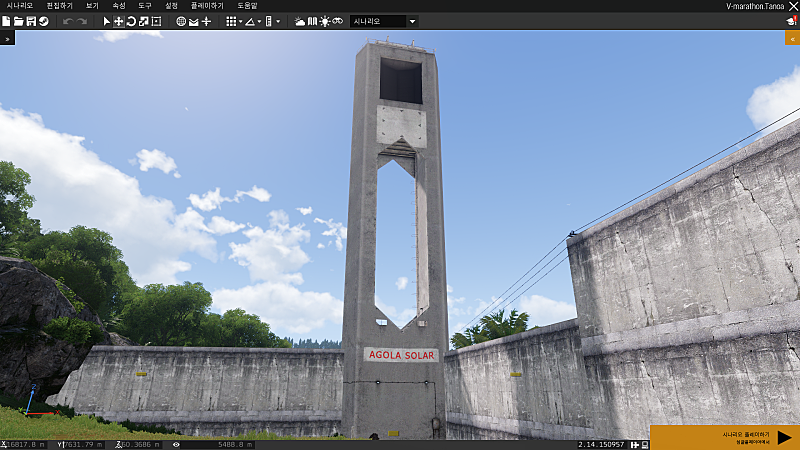Click the AGOLA SOLAR sign on tower

[x=402, y=355]
